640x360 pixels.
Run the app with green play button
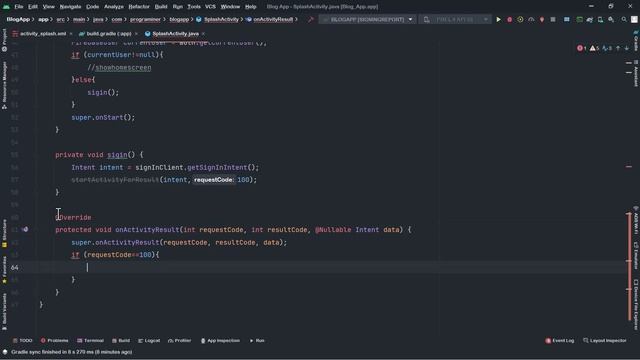[498, 19]
